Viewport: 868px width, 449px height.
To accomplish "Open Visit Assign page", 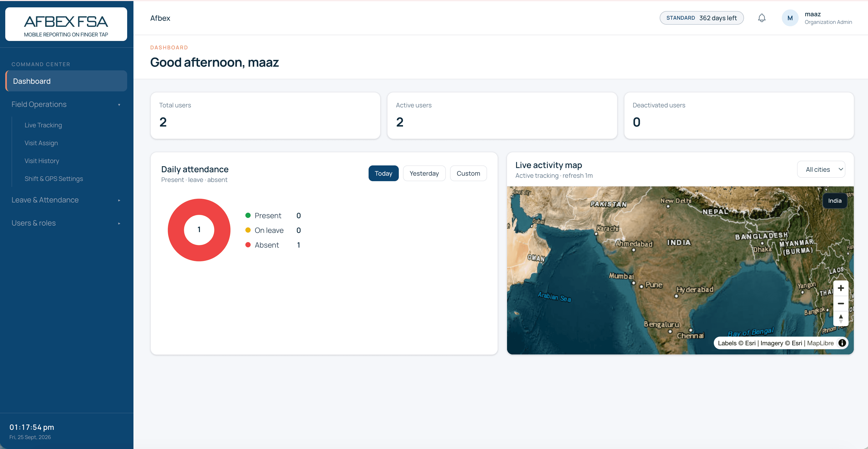I will coord(41,143).
